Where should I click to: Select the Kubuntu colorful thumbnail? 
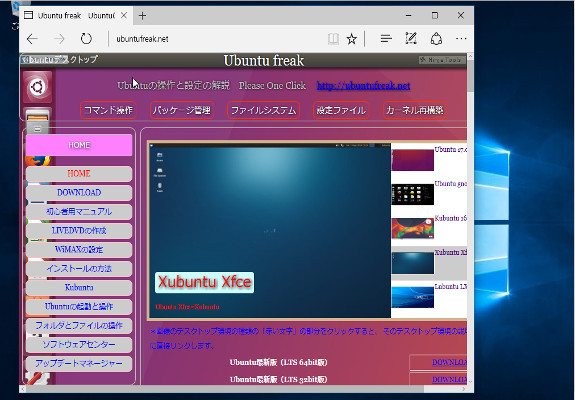click(x=413, y=228)
